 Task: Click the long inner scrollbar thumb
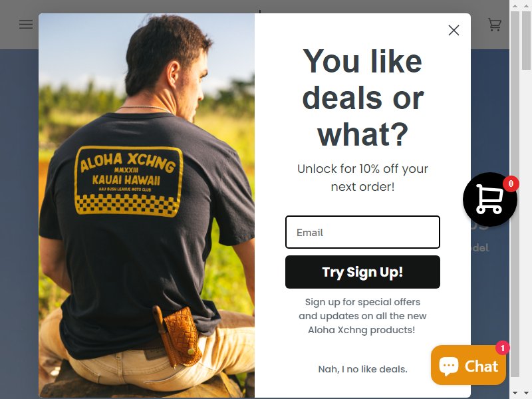(x=515, y=194)
